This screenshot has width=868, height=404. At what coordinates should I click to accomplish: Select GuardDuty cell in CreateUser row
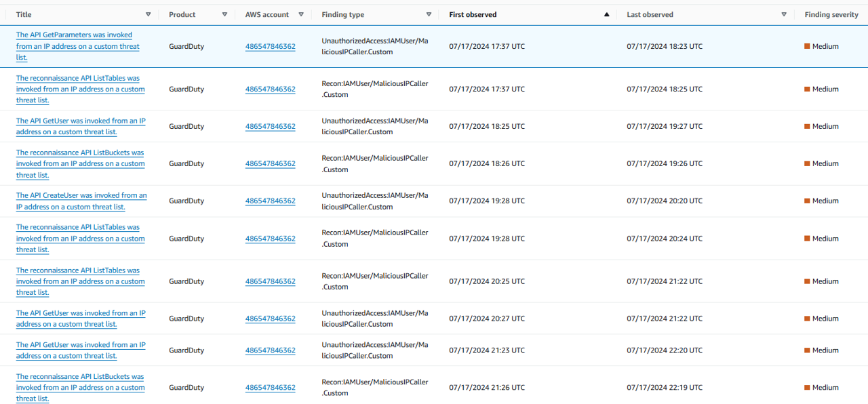[186, 201]
